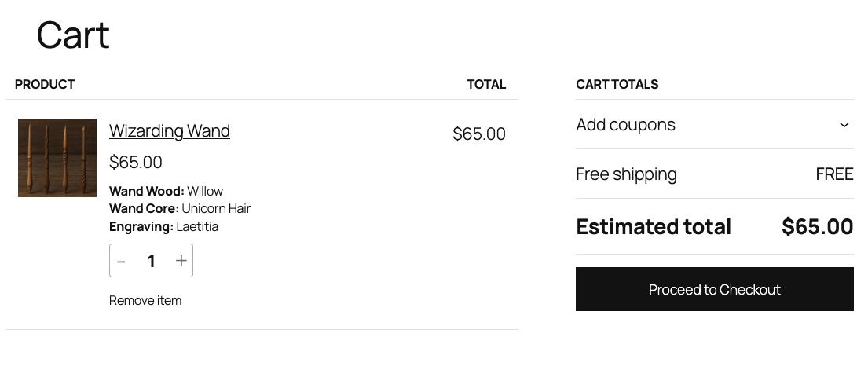Decrease wand quantity with minus button

(122, 261)
